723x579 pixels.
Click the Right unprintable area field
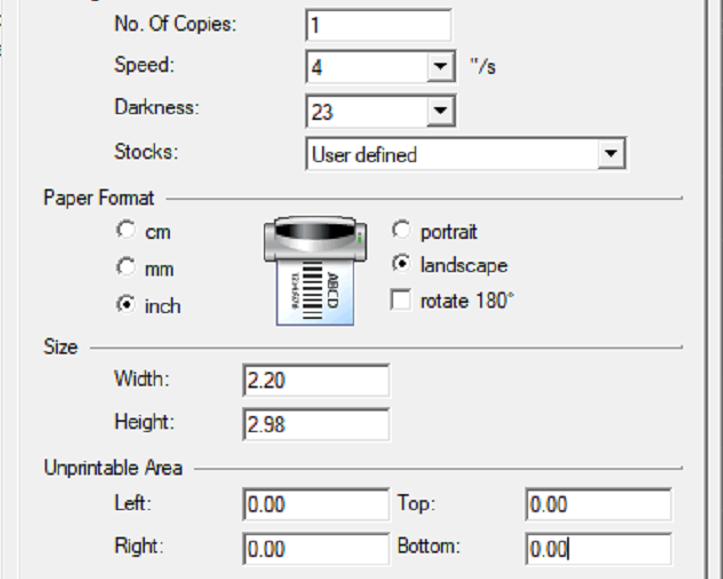coord(315,548)
